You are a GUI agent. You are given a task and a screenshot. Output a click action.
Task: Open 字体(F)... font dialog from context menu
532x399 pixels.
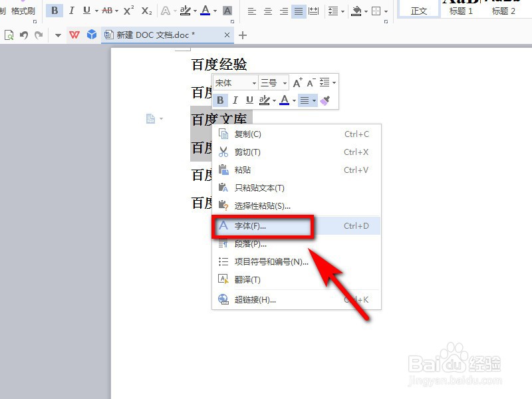click(296, 225)
